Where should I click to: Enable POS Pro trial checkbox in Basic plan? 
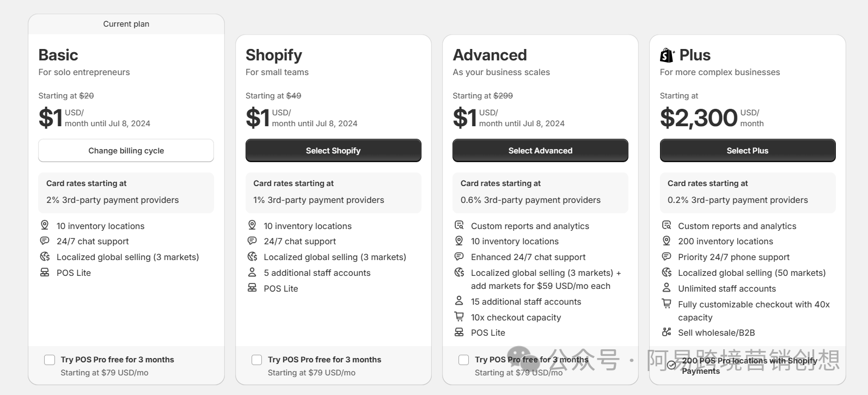(50, 360)
